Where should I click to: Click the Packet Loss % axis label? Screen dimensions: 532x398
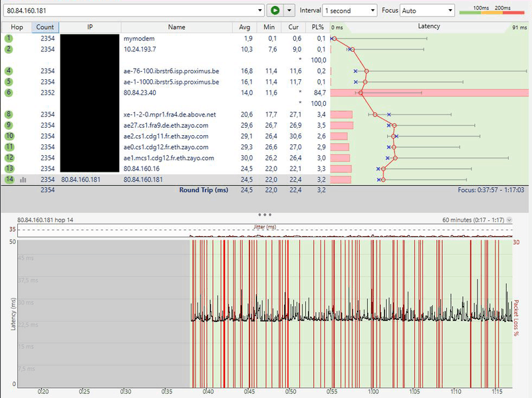tap(516, 318)
